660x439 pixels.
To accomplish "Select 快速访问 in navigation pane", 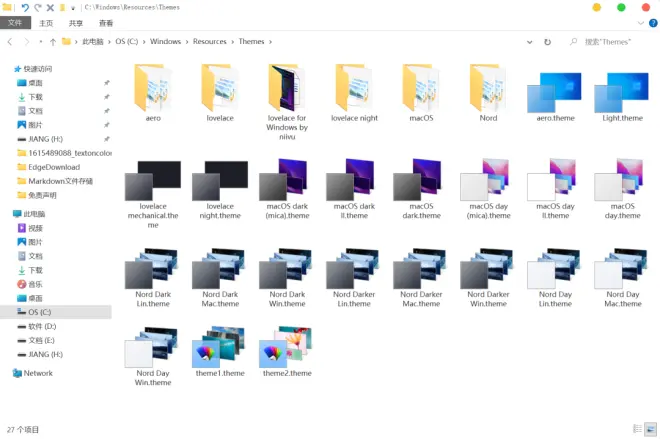I will point(38,69).
